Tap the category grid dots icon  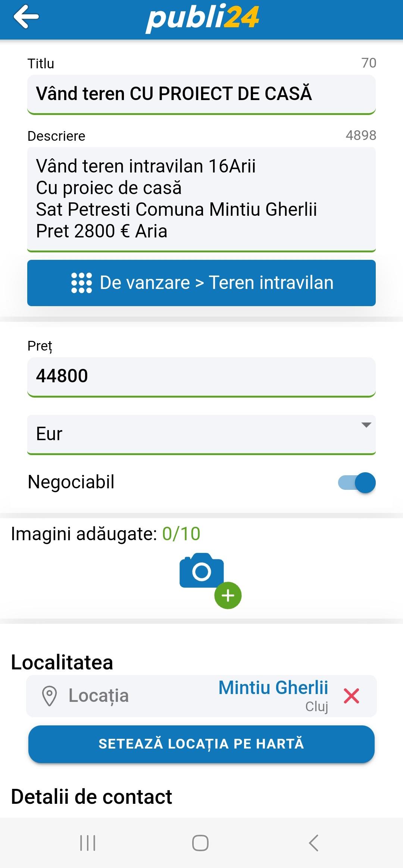[x=81, y=283]
